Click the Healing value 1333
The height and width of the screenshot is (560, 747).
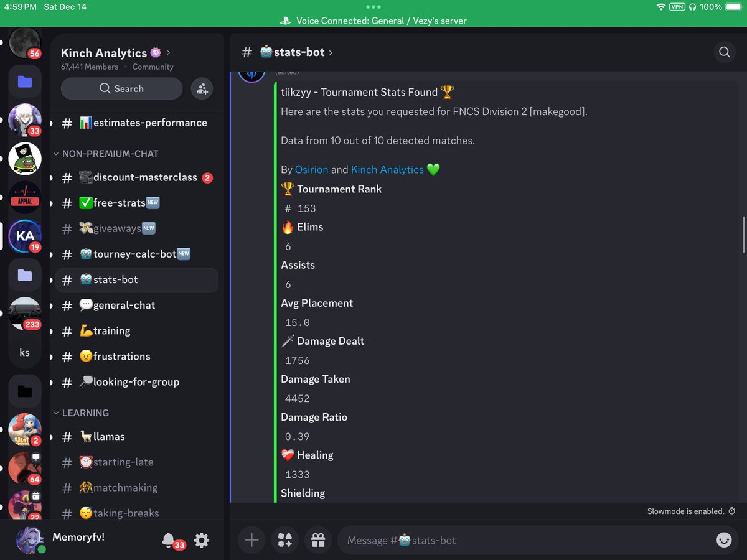(x=297, y=474)
